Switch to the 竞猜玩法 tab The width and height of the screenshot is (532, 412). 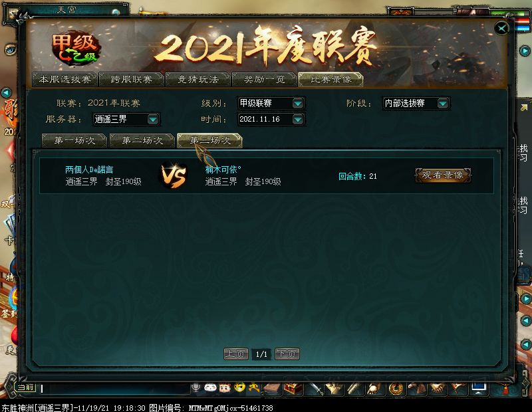(x=198, y=79)
